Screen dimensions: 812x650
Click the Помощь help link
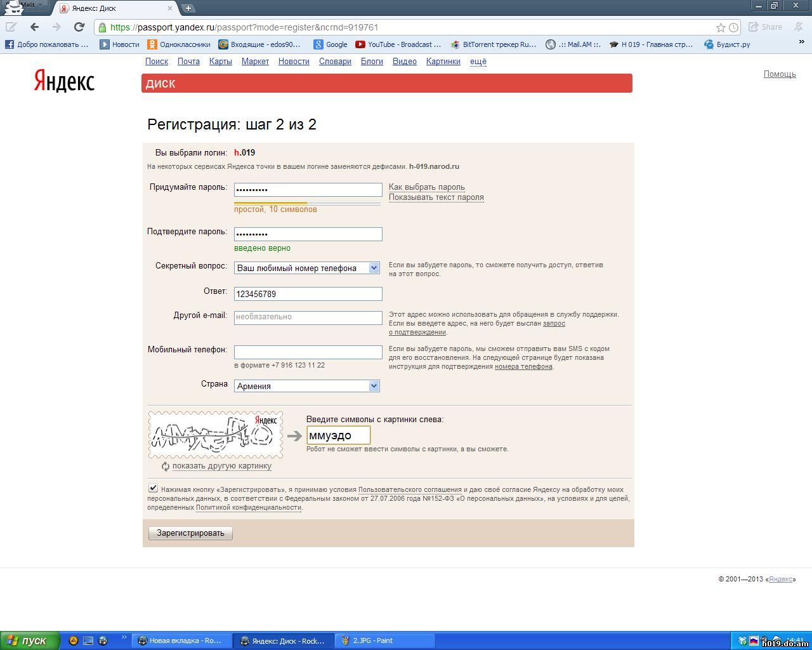click(x=780, y=74)
